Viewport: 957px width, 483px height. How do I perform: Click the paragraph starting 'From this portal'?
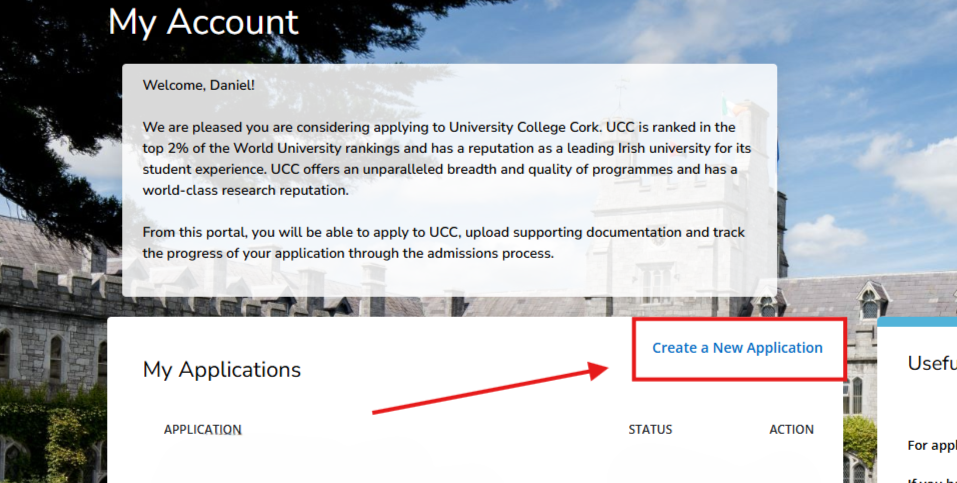tap(443, 243)
